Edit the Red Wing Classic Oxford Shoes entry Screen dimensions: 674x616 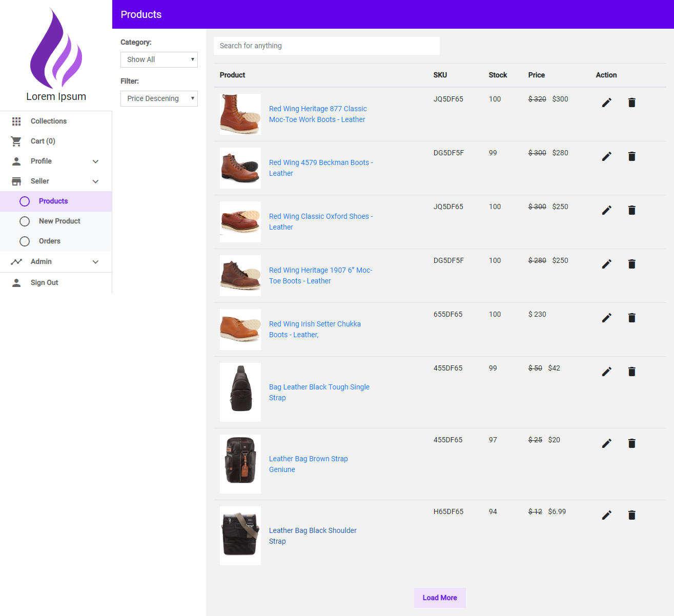(606, 210)
